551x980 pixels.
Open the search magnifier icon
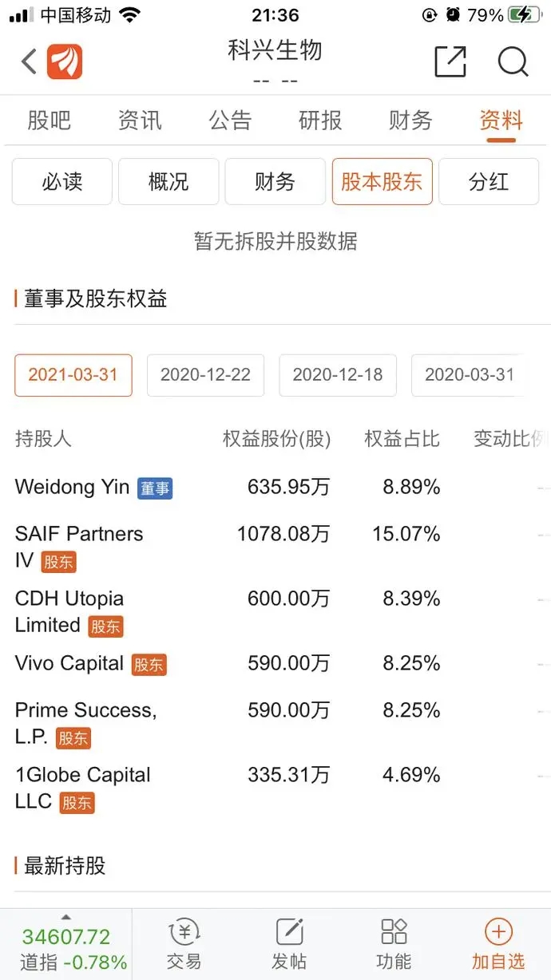tap(513, 61)
